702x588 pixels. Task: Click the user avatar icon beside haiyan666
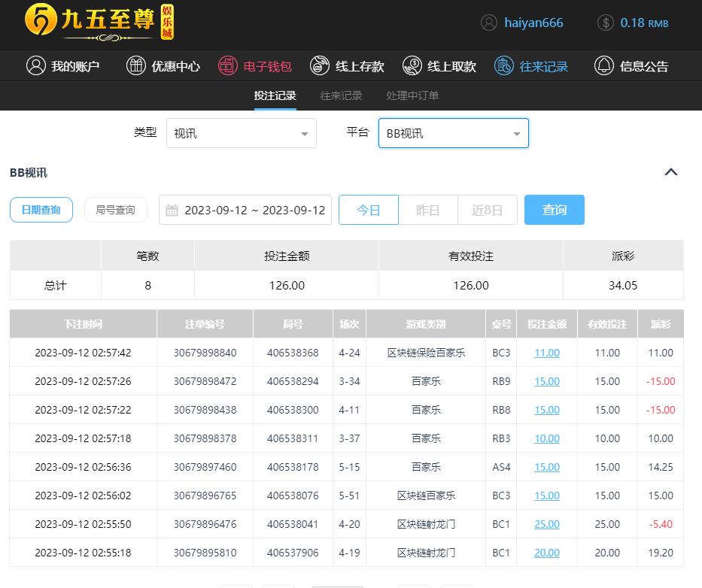pyautogui.click(x=489, y=23)
